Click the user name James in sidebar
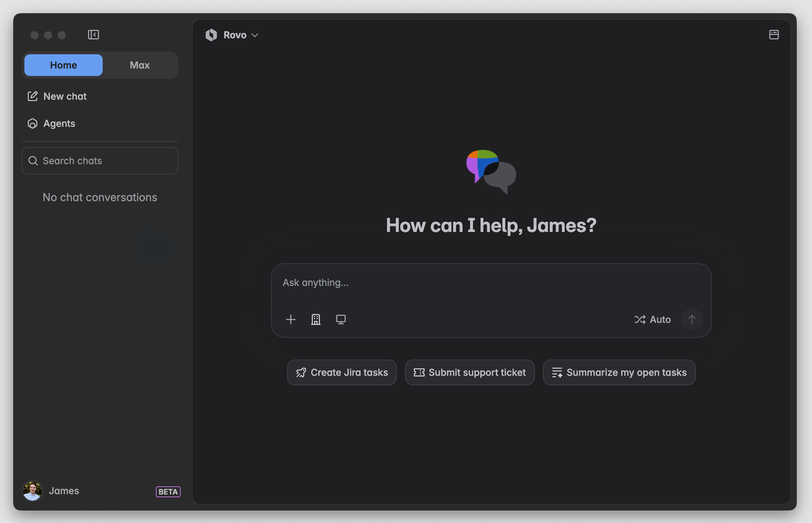Image resolution: width=812 pixels, height=523 pixels. [x=64, y=491]
